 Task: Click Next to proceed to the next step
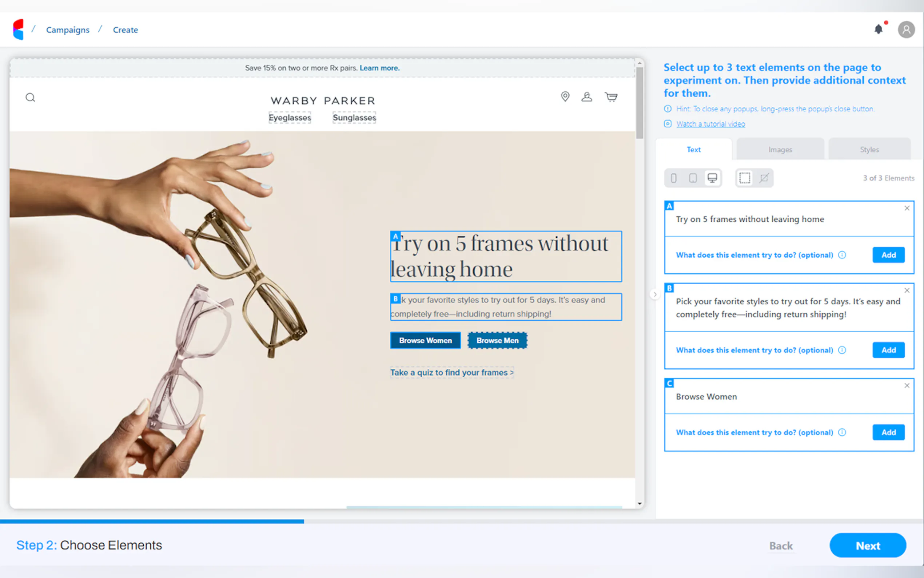[x=868, y=546]
